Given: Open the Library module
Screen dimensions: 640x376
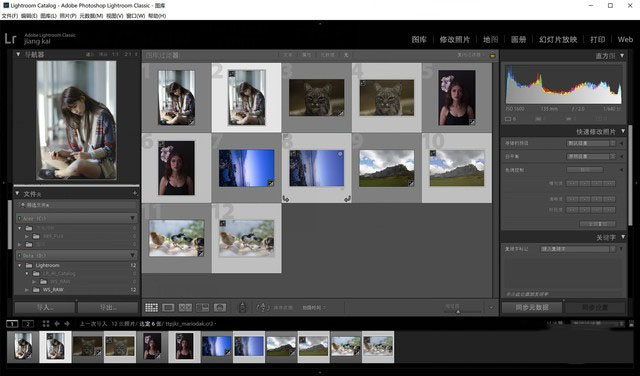Looking at the screenshot, I should pos(419,40).
